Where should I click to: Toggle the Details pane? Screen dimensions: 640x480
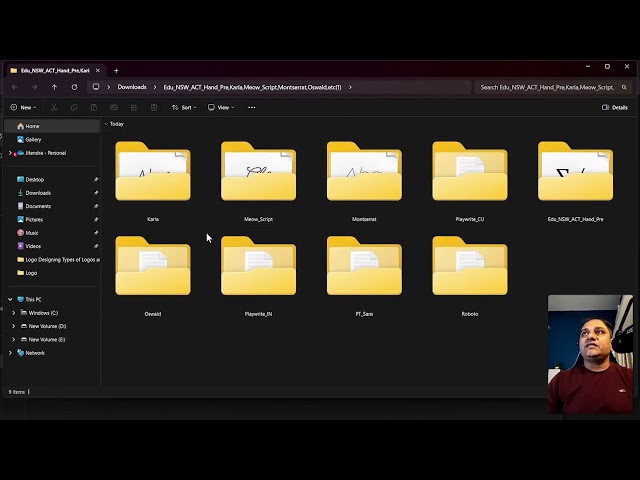coord(615,107)
